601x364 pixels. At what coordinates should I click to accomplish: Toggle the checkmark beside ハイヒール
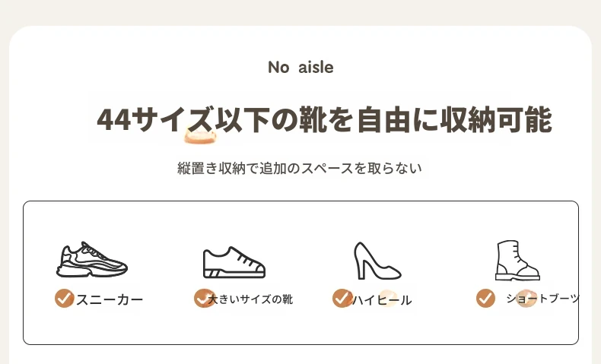(x=342, y=298)
